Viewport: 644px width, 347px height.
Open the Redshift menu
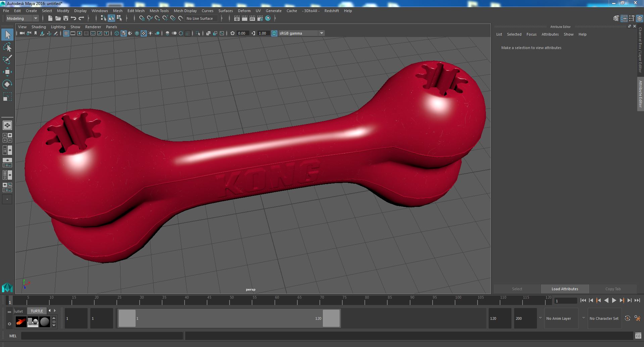[332, 11]
